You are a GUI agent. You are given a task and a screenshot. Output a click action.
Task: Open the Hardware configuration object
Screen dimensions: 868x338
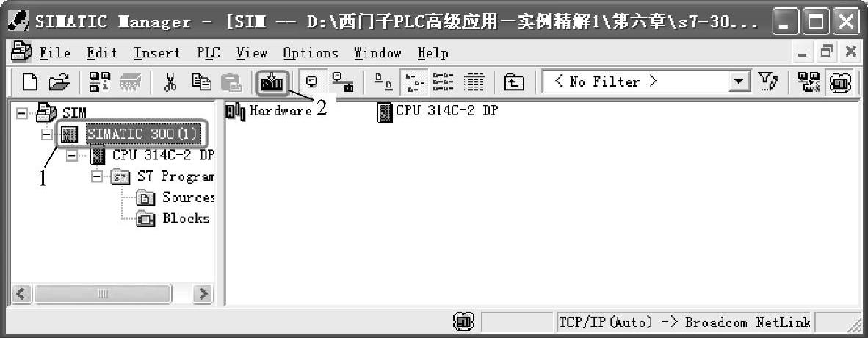tap(269, 111)
